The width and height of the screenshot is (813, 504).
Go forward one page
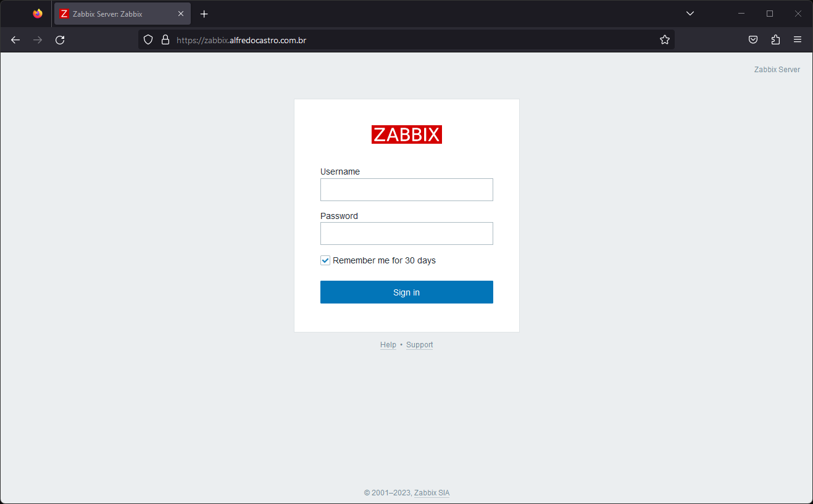click(x=38, y=39)
